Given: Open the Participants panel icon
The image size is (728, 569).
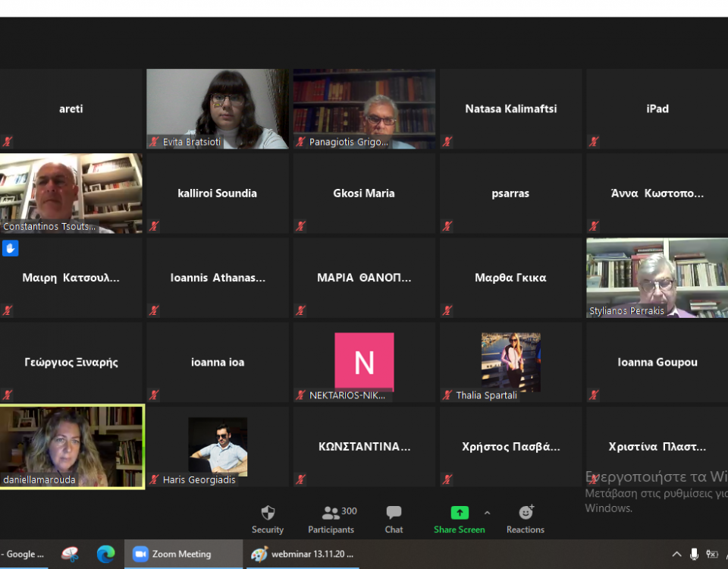Looking at the screenshot, I should (331, 513).
